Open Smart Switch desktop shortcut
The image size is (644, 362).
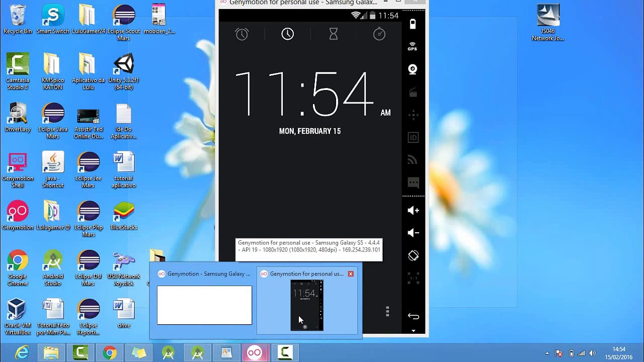click(53, 20)
